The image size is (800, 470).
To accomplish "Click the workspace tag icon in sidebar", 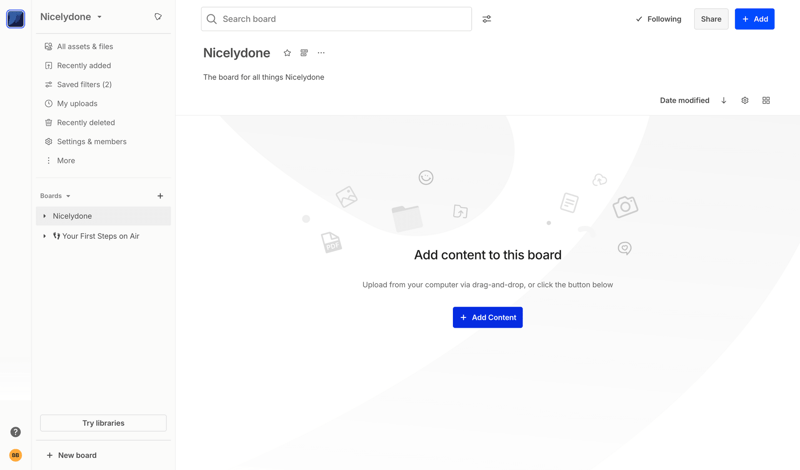I will (x=158, y=17).
